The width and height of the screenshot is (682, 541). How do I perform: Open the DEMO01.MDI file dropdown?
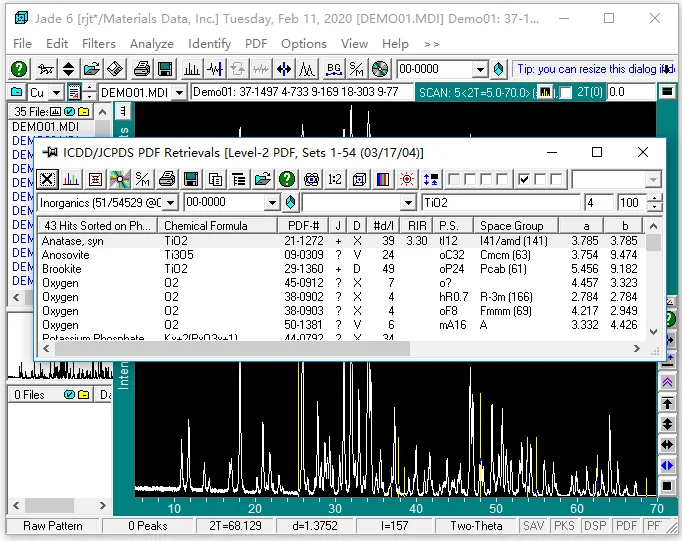click(x=179, y=92)
